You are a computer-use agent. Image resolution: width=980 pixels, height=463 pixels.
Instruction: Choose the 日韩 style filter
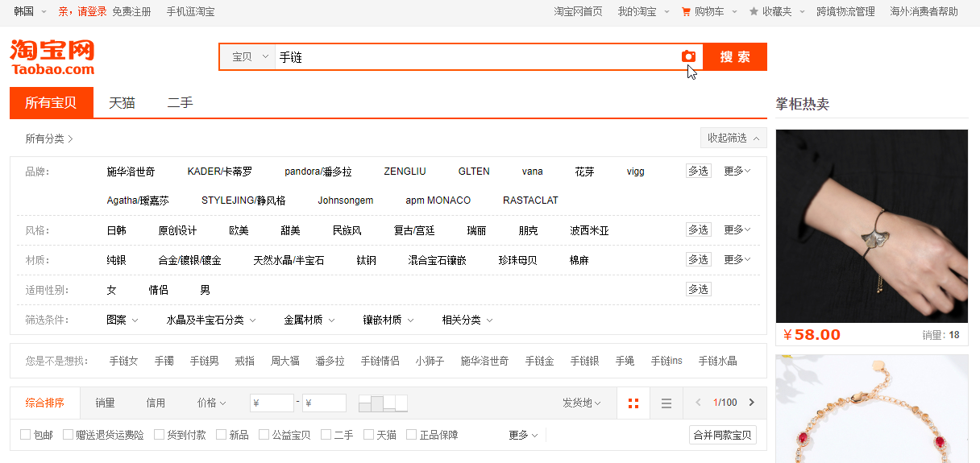click(x=116, y=230)
